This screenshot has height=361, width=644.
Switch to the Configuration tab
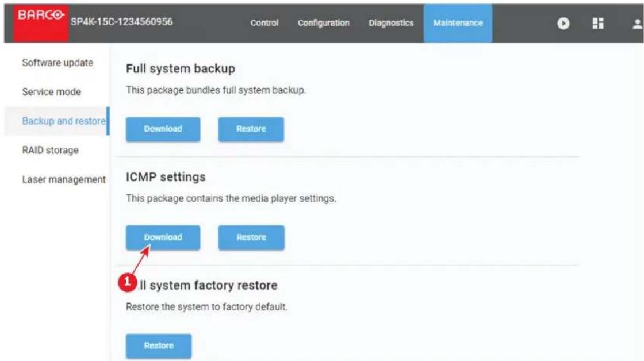323,23
